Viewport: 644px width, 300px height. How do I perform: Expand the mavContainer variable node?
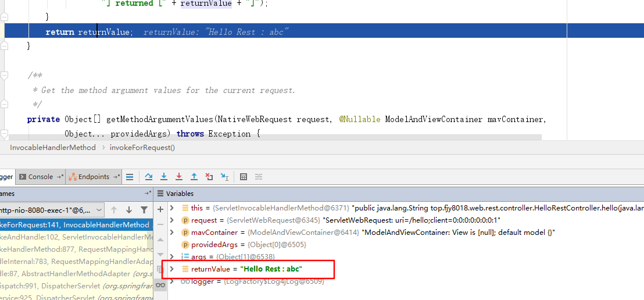click(171, 233)
